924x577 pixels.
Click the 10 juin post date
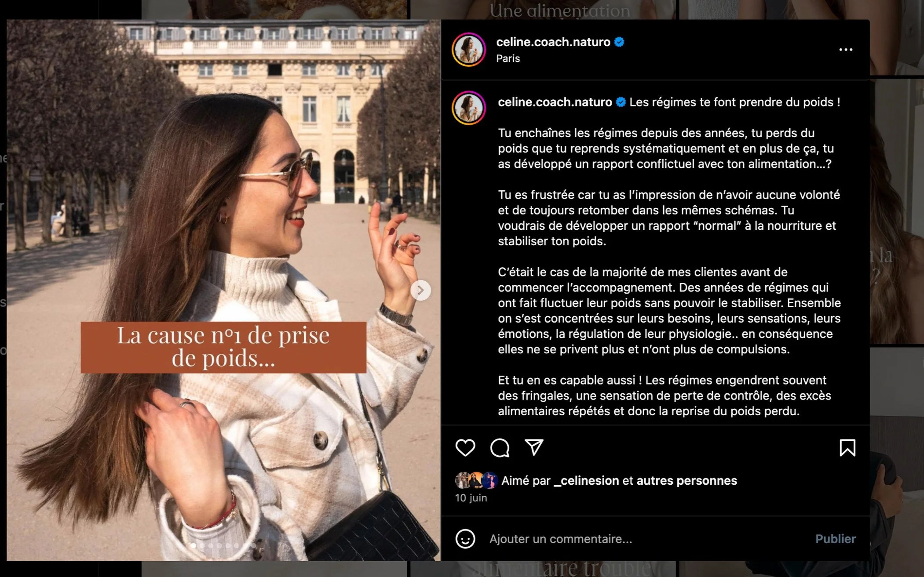471,497
